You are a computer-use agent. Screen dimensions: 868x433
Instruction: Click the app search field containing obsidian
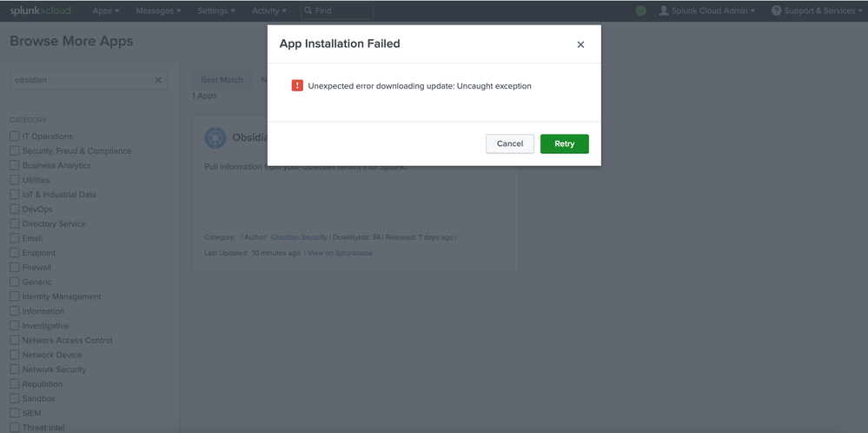pos(81,80)
